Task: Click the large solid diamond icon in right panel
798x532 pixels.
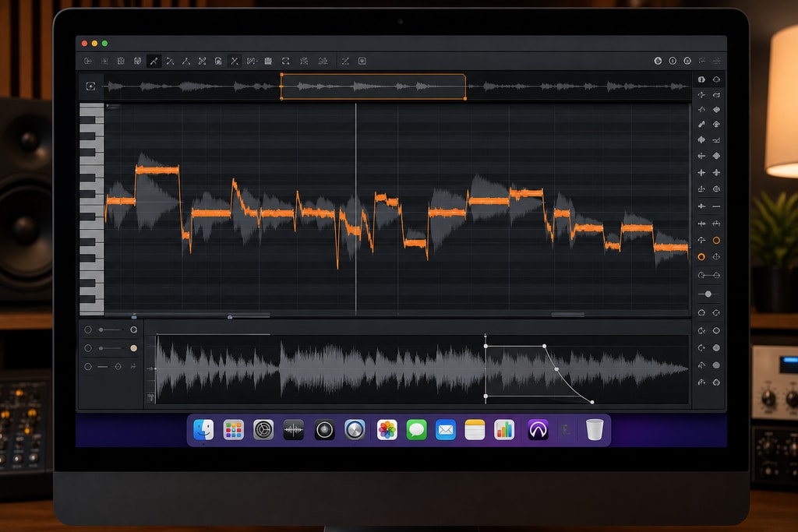Action: (717, 156)
